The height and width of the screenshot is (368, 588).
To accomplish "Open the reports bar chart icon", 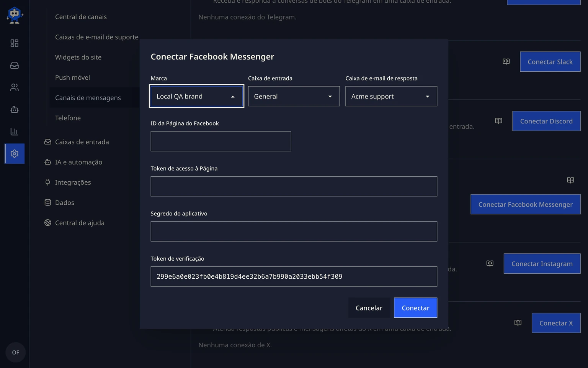I will pyautogui.click(x=15, y=132).
